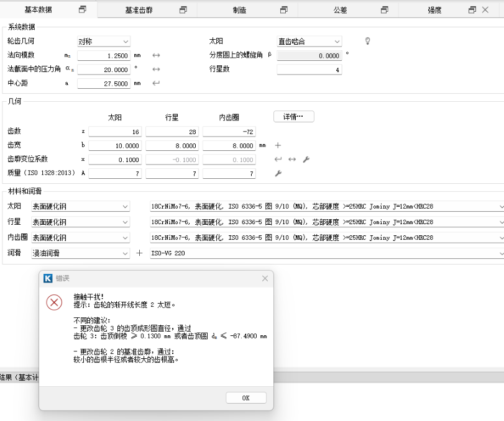Undock the 基准齿廓 tab window icon
504x421 pixels.
pos(183,10)
